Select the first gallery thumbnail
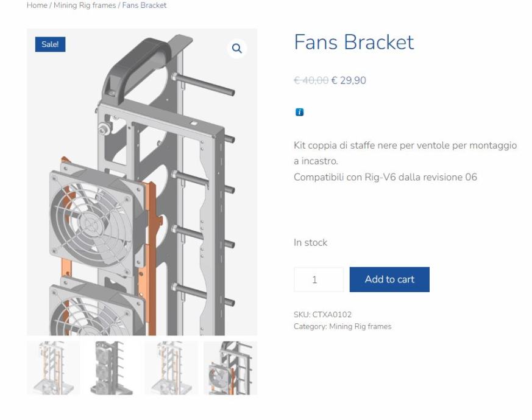The width and height of the screenshot is (532, 420). [x=53, y=368]
